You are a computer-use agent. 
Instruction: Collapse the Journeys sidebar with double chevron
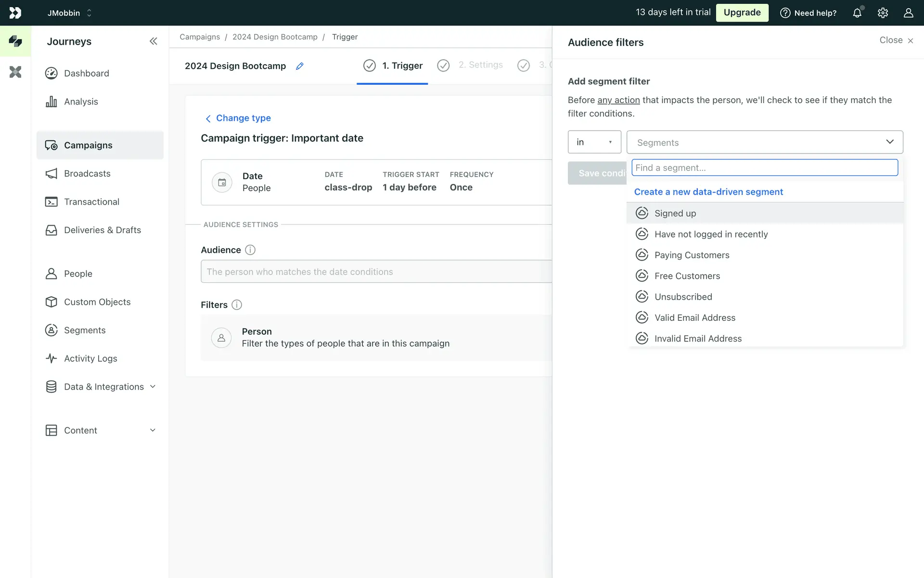pyautogui.click(x=153, y=41)
